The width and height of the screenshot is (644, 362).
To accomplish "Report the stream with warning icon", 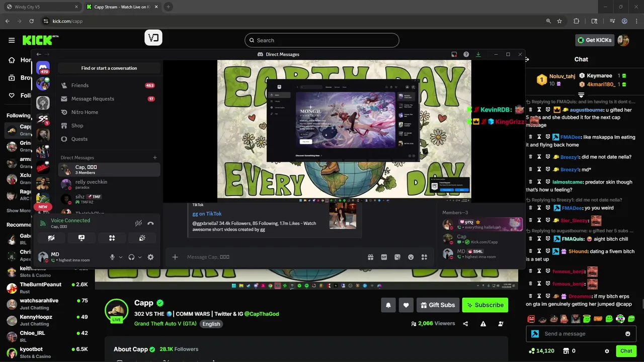I will [x=483, y=324].
